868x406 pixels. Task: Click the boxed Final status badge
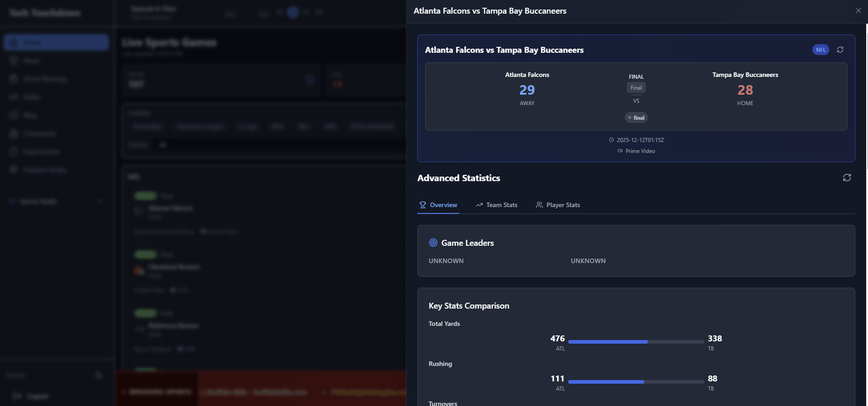pos(636,88)
